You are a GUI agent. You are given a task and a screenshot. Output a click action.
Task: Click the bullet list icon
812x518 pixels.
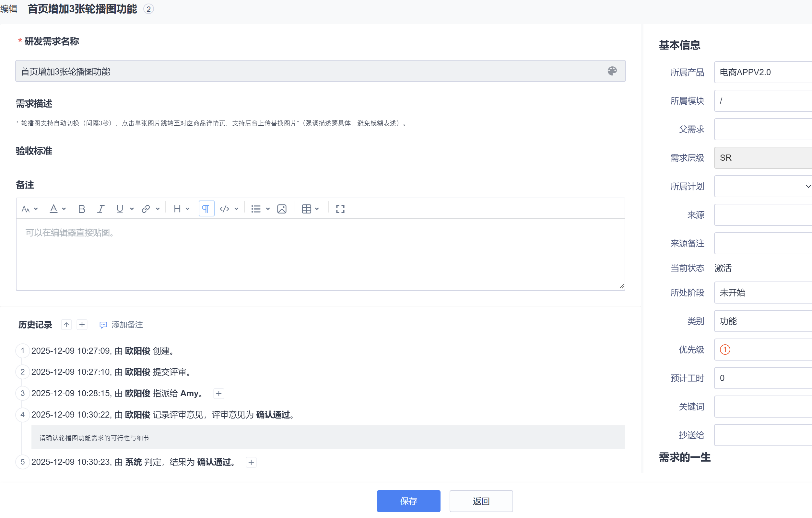click(256, 209)
